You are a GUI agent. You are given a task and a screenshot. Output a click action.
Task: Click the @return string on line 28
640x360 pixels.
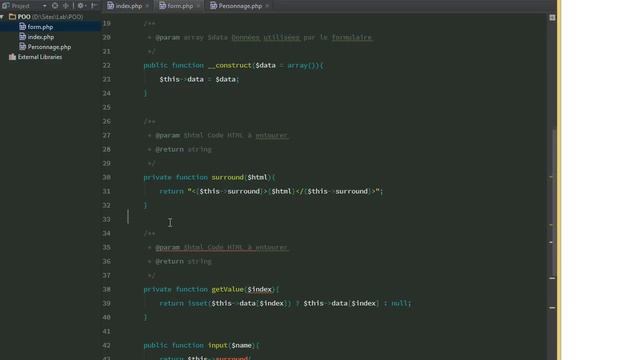pyautogui.click(x=183, y=149)
